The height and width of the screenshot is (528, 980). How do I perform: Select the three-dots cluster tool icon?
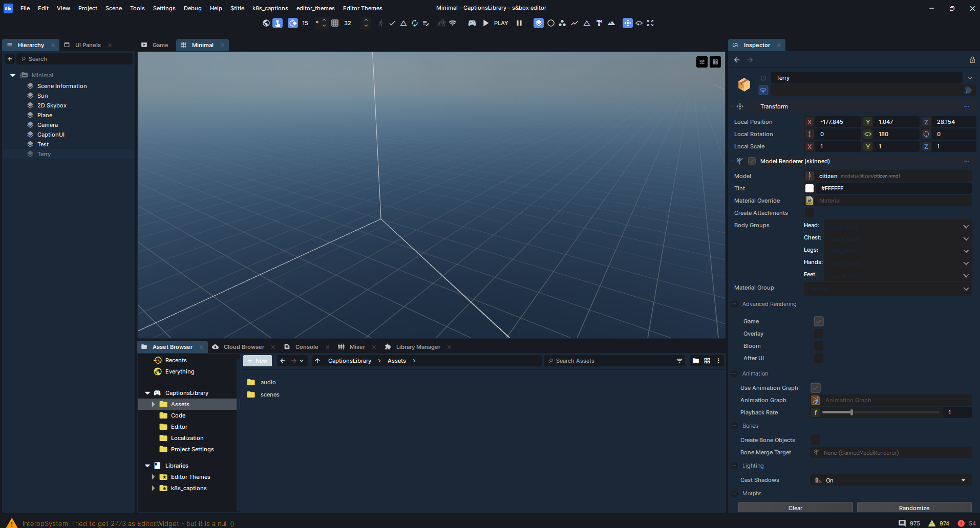coord(562,23)
